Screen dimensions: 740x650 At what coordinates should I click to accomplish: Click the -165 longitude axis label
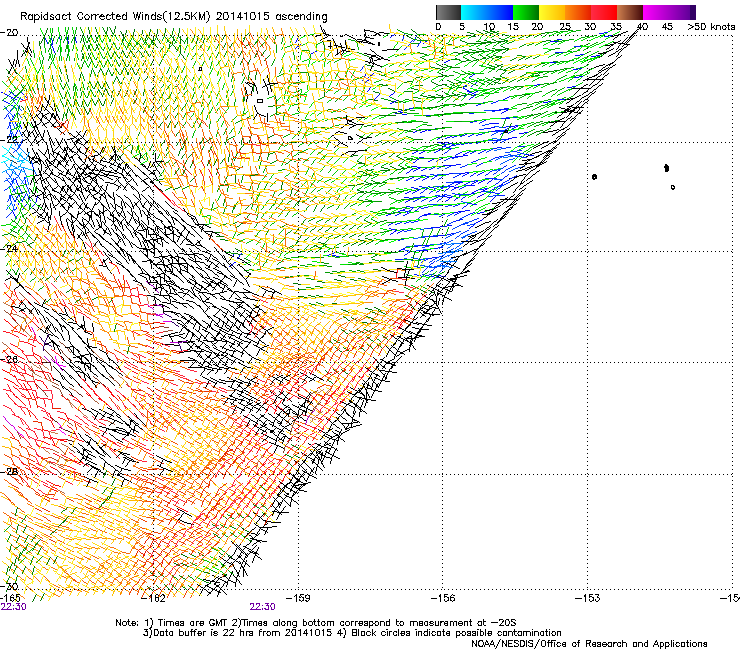click(x=10, y=598)
